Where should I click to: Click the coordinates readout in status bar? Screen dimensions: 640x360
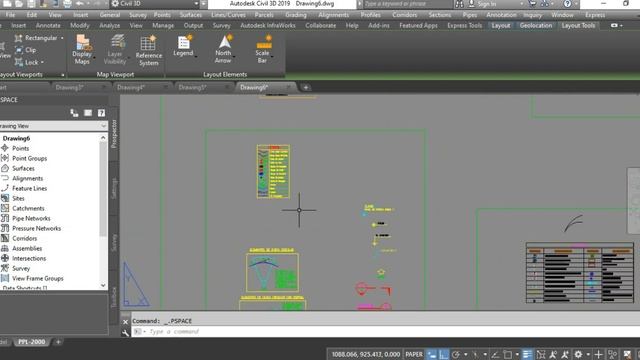[365, 355]
